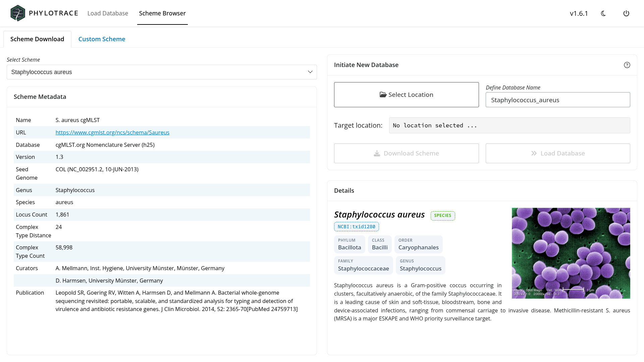Open the help question mark icon

pyautogui.click(x=627, y=65)
